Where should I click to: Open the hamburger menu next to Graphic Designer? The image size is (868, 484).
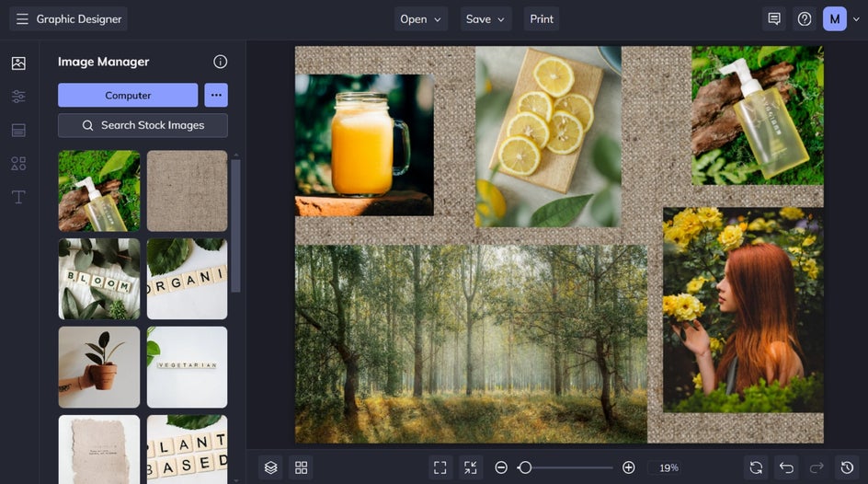coord(22,18)
